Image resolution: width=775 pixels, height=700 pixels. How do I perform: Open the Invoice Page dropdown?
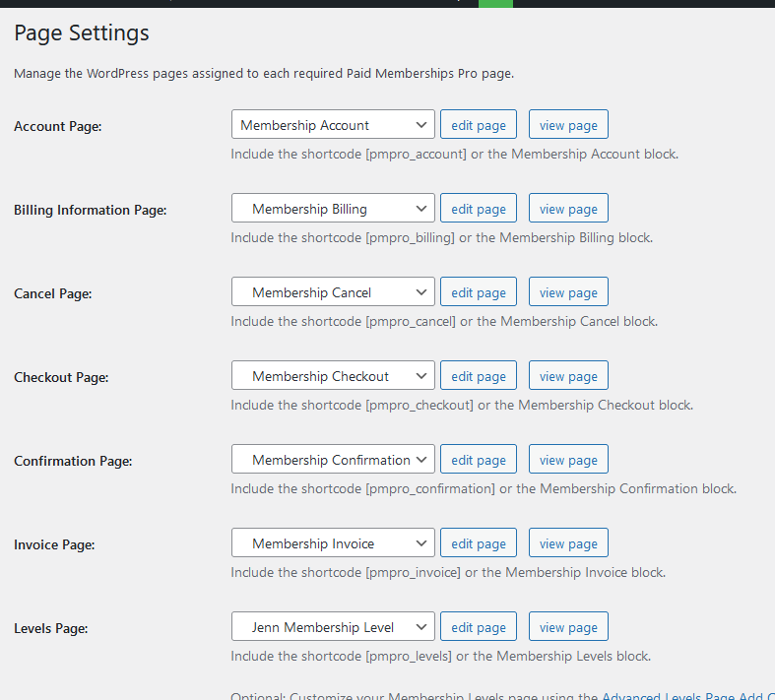[x=333, y=542]
